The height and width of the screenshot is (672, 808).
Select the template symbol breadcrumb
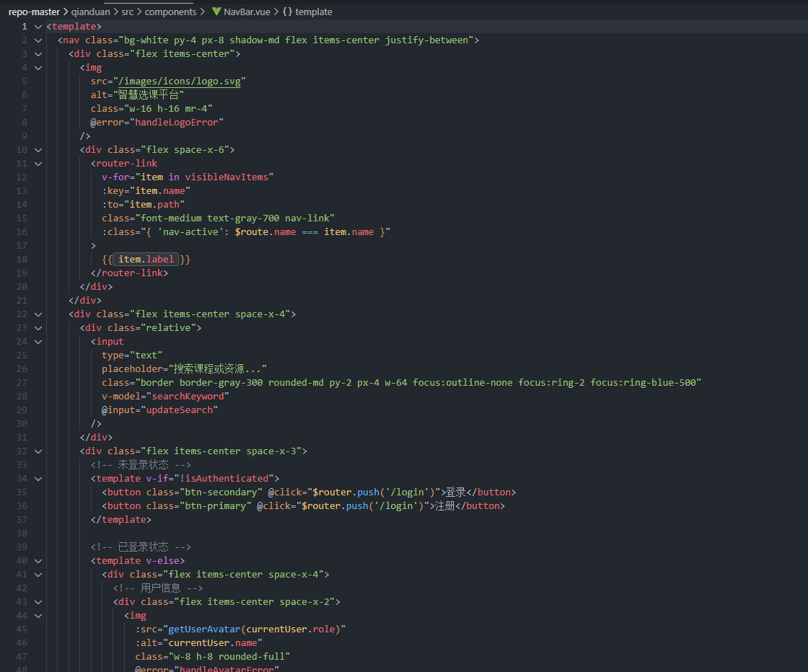click(x=313, y=12)
